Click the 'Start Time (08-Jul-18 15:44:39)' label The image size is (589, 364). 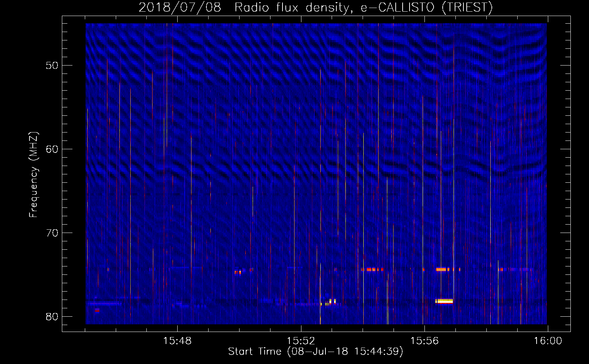(316, 352)
